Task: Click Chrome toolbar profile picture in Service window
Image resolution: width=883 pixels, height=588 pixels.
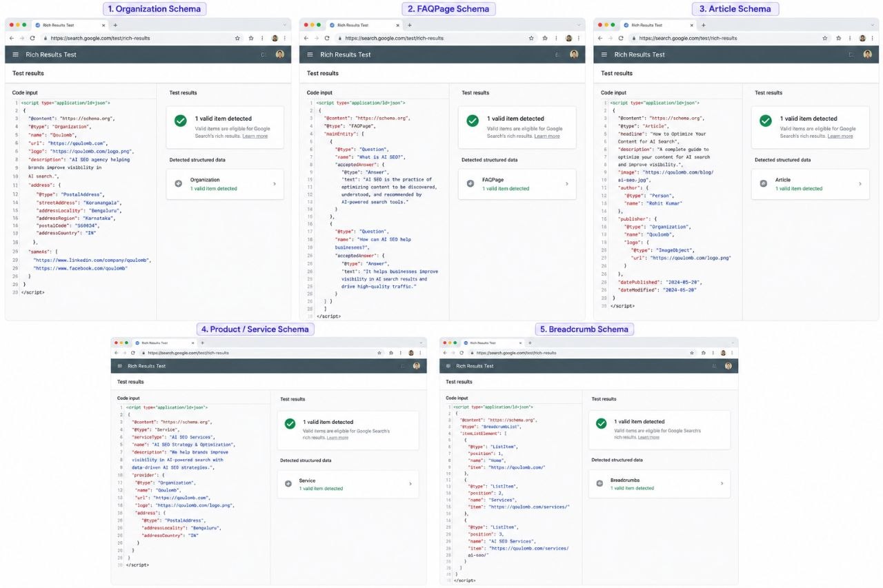Action: pos(411,352)
